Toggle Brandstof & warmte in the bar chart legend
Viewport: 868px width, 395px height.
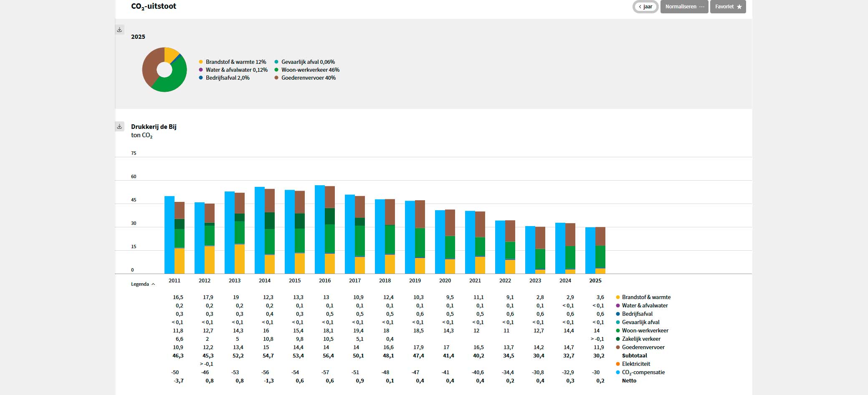(x=643, y=297)
